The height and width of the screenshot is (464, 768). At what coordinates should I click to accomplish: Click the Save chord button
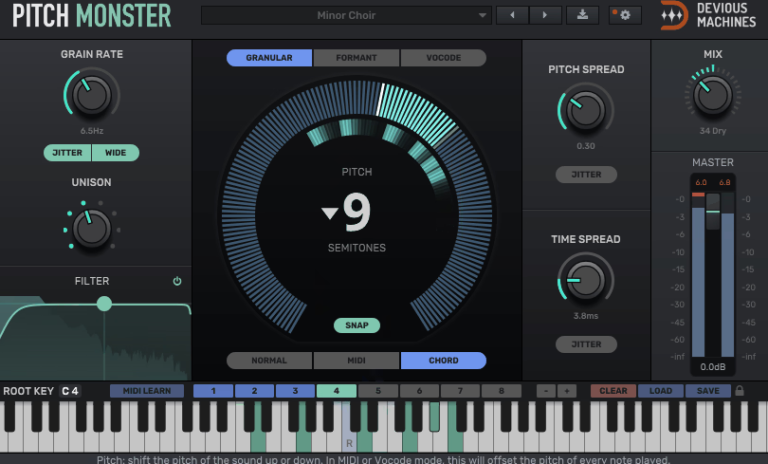click(708, 391)
